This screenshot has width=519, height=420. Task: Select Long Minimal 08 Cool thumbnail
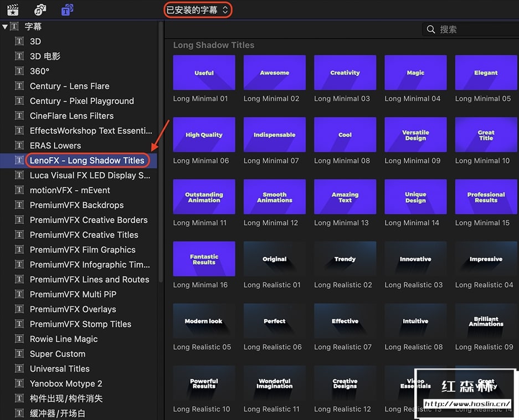pyautogui.click(x=345, y=135)
